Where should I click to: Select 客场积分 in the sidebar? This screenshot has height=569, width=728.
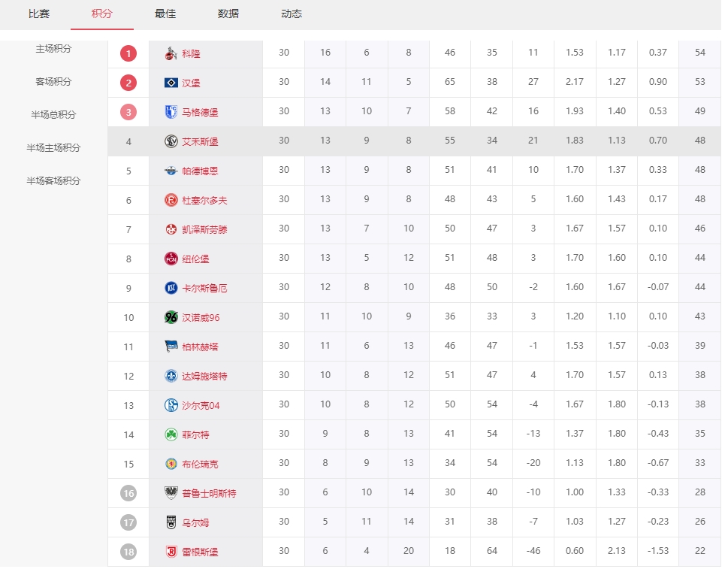[x=53, y=82]
